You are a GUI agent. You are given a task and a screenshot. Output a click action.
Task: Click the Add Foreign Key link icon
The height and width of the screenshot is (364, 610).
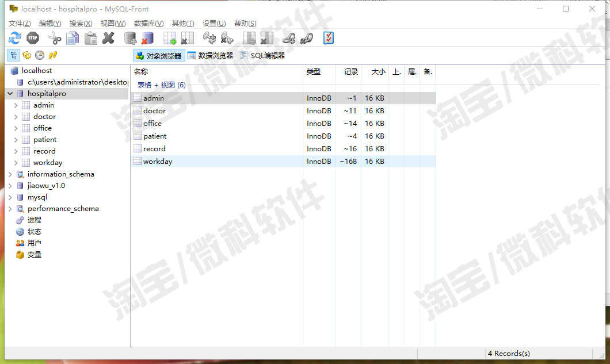pos(289,38)
